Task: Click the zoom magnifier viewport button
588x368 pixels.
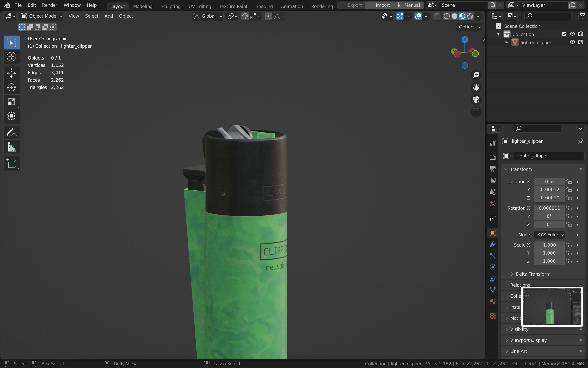Action: 476,75
